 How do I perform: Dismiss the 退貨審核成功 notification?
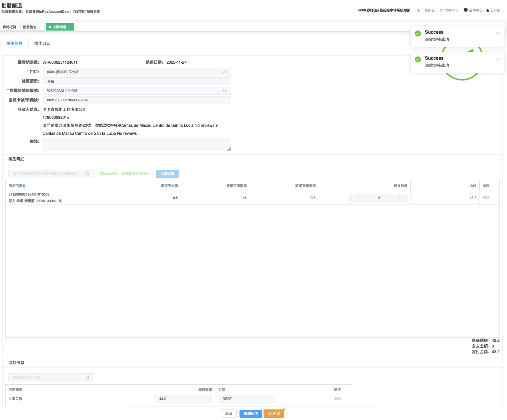click(498, 33)
